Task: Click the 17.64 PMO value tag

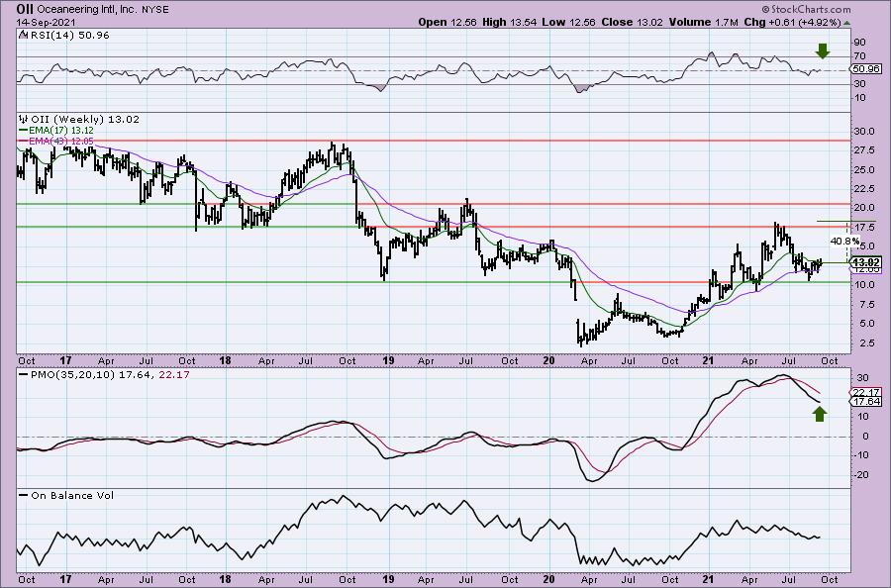Action: tap(867, 402)
